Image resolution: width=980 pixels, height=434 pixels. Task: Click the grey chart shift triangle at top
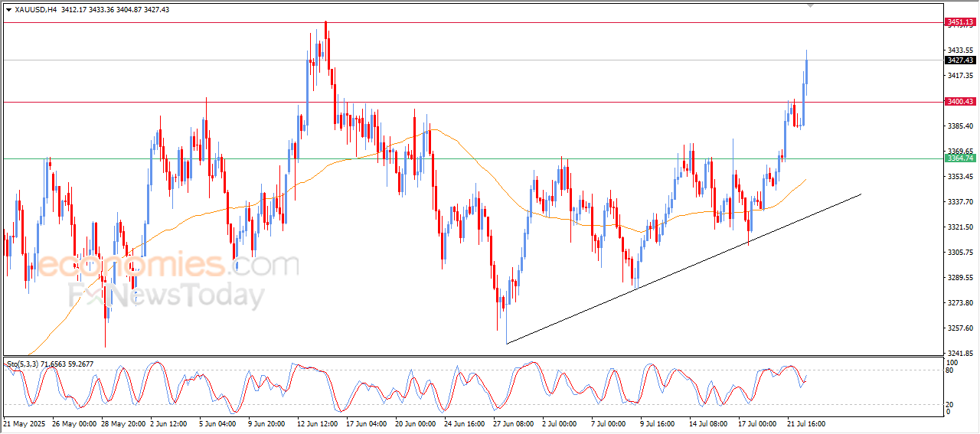(810, 5)
